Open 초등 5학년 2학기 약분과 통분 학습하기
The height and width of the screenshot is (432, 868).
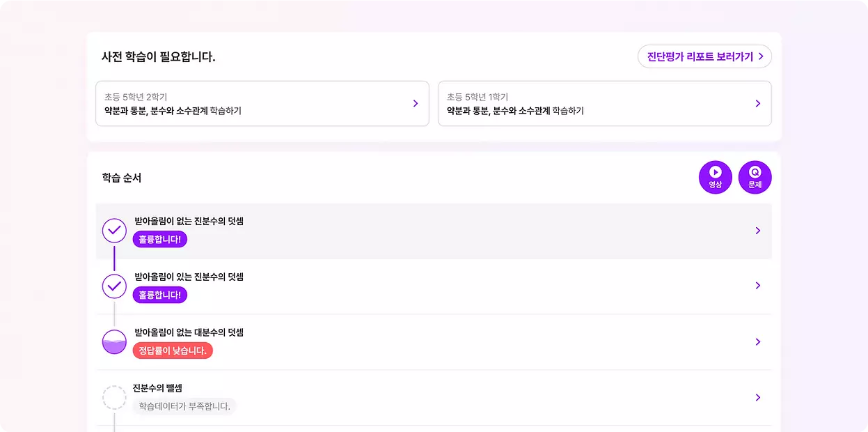[x=262, y=104]
